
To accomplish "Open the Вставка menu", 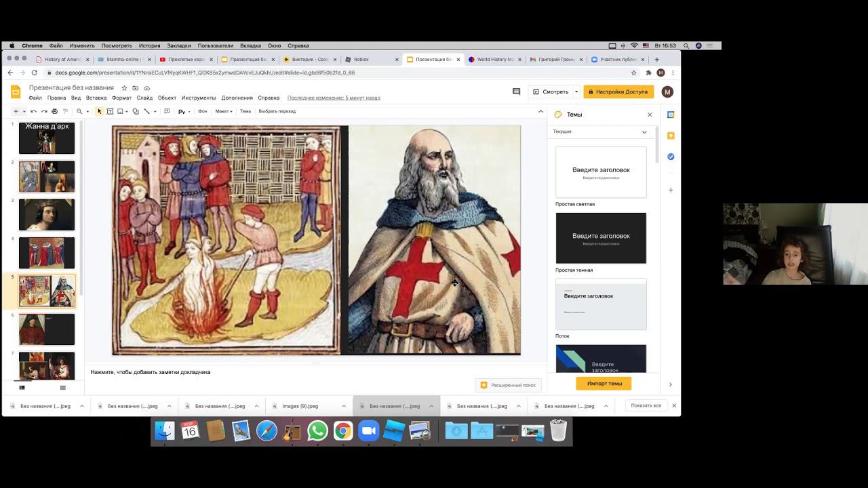I will (x=96, y=98).
